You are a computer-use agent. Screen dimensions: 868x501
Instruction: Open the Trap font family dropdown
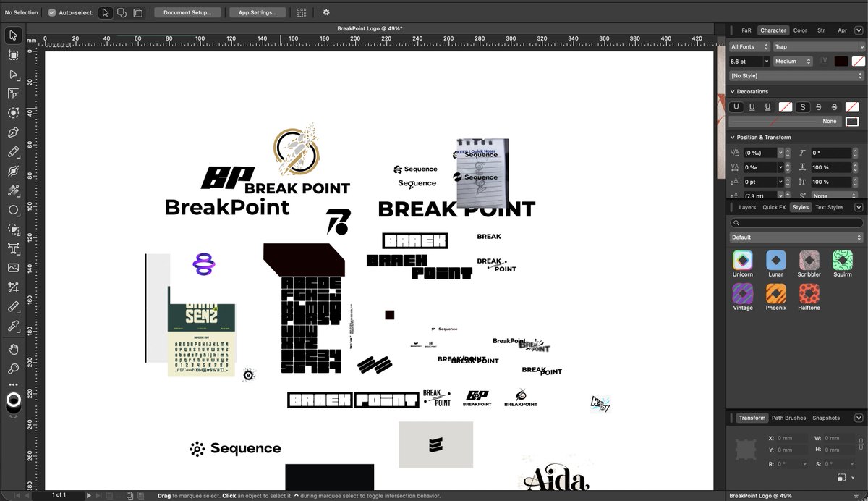818,46
